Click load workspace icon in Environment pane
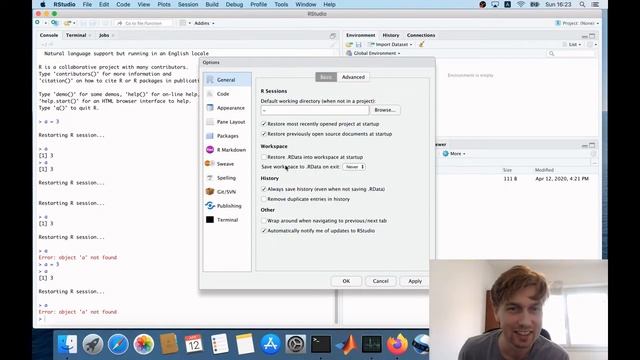This screenshot has width=640, height=360. point(349,44)
